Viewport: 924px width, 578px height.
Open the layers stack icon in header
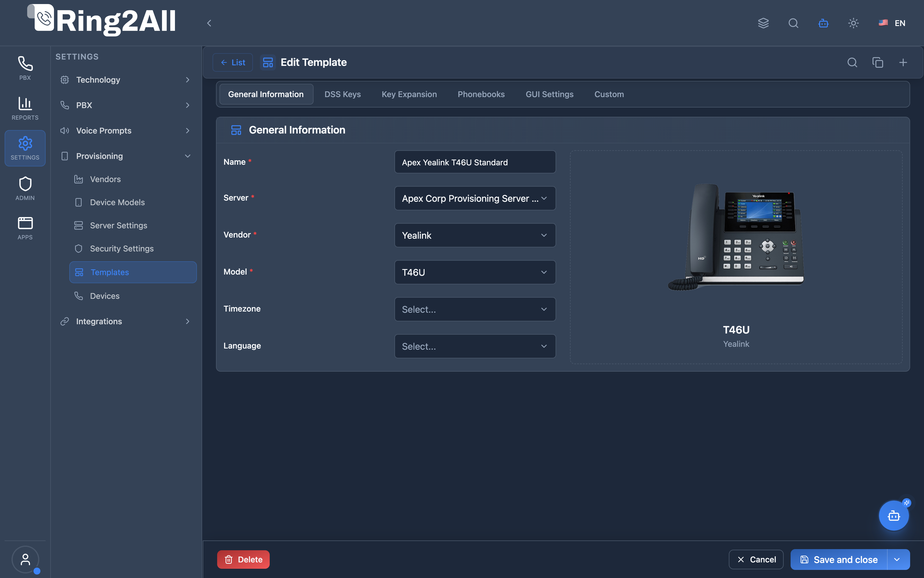tap(763, 23)
